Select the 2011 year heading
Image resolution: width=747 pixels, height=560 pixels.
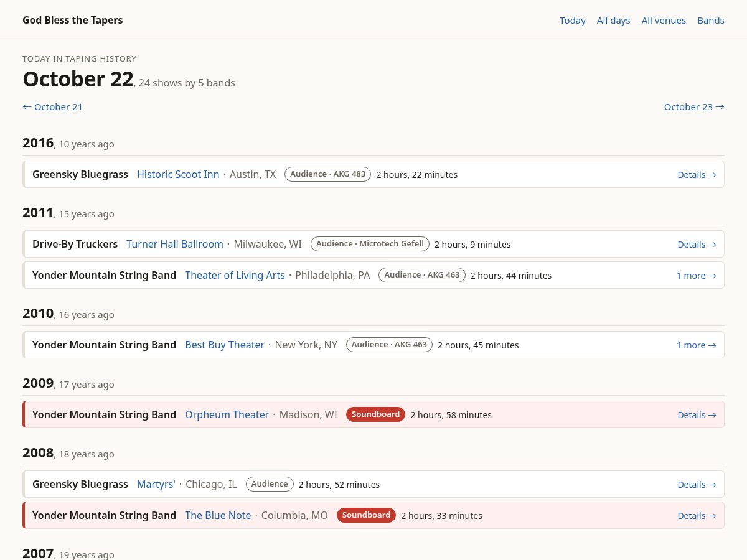click(38, 213)
